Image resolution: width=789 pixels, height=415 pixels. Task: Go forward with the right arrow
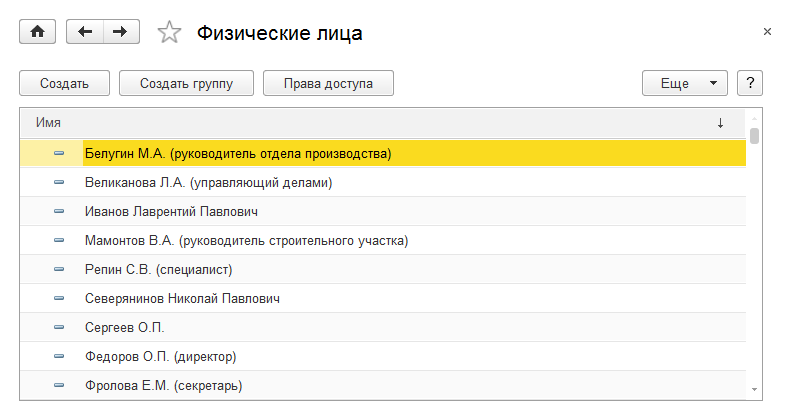(120, 32)
